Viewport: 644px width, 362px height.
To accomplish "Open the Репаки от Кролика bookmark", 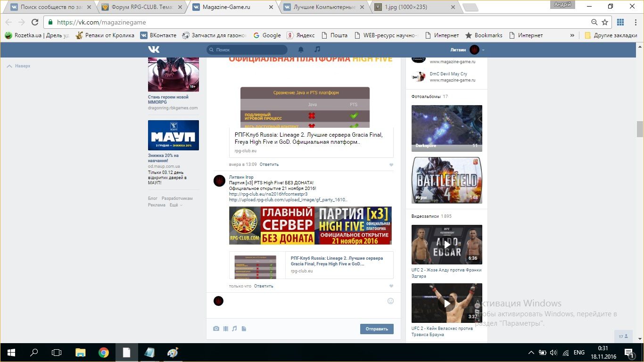I will coord(106,35).
